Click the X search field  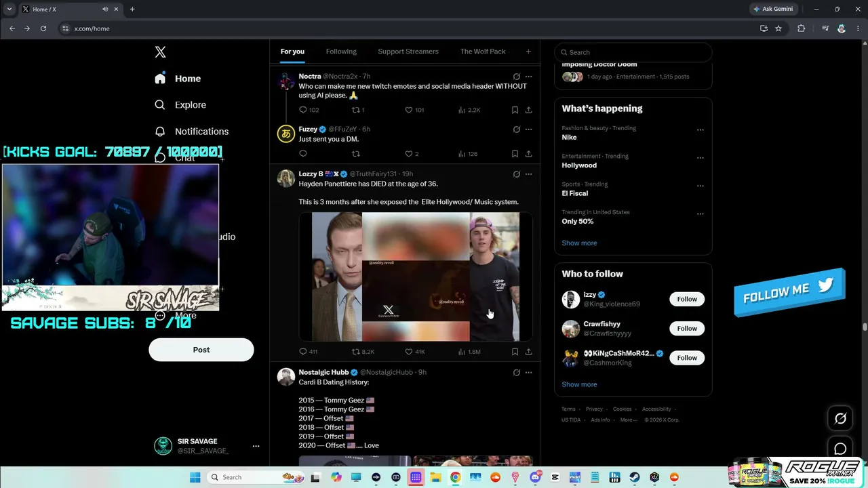633,52
